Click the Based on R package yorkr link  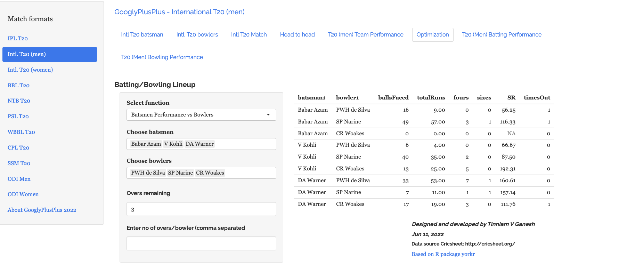point(443,254)
